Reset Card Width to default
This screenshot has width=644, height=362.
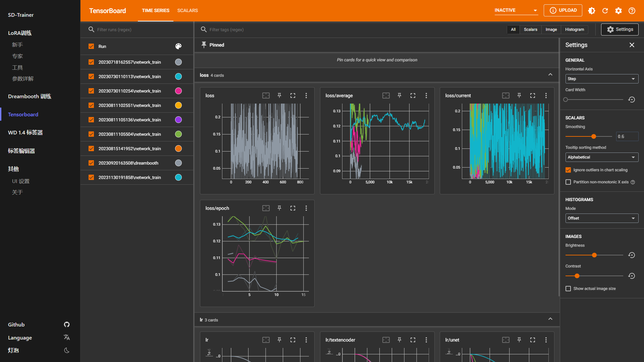point(631,100)
